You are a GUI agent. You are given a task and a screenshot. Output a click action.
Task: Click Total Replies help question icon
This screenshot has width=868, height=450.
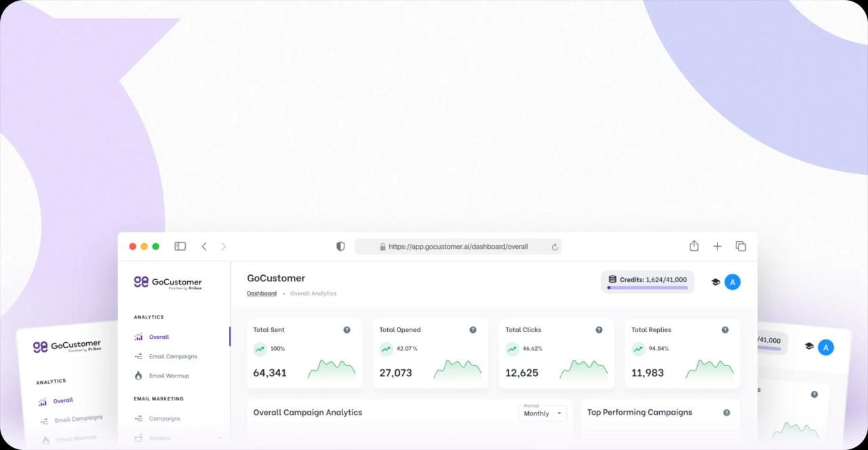click(725, 330)
